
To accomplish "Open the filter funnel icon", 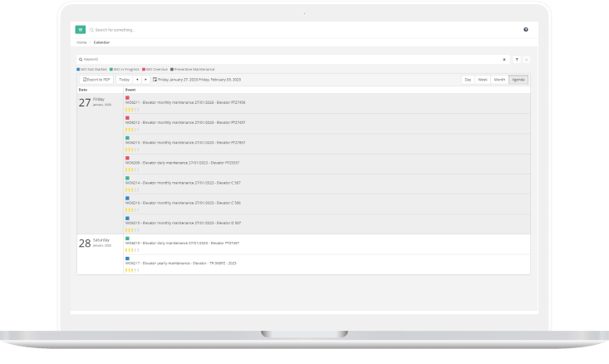I will coord(516,60).
